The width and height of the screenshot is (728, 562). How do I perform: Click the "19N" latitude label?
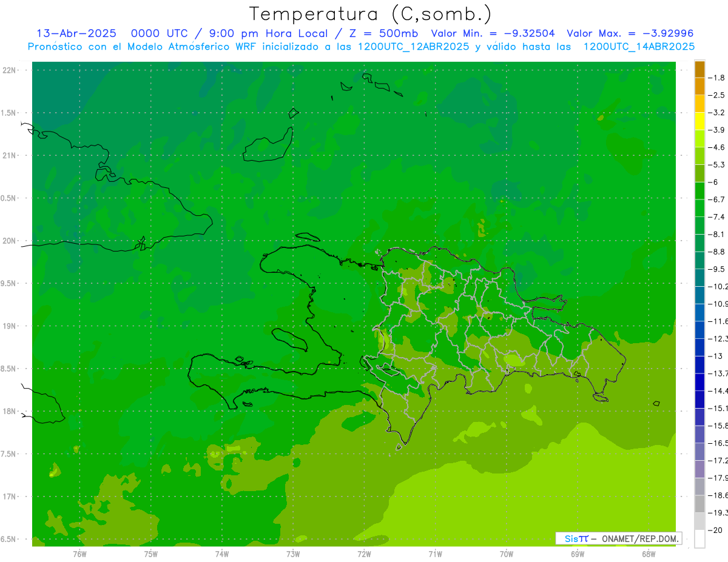tap(10, 326)
